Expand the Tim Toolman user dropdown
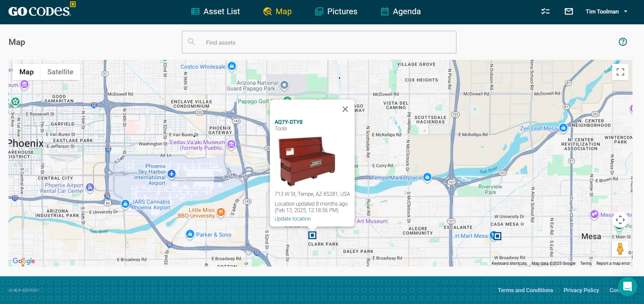Viewport: 644px width, 304px height. pyautogui.click(x=606, y=11)
